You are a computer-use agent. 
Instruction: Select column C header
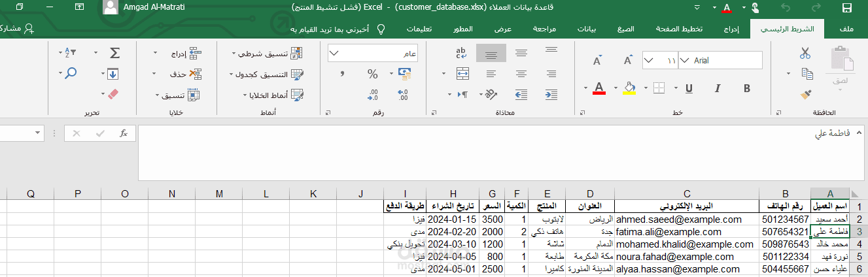(x=686, y=193)
